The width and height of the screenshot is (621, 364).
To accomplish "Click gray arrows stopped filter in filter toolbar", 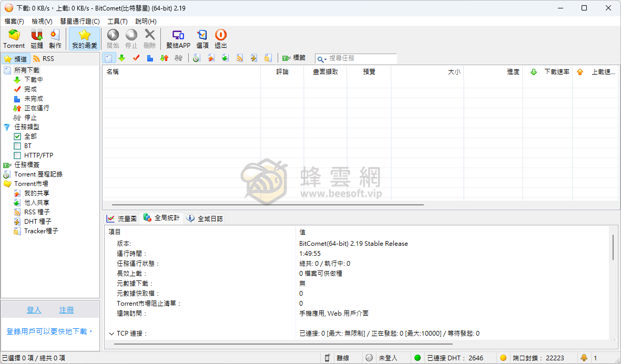I will 179,58.
